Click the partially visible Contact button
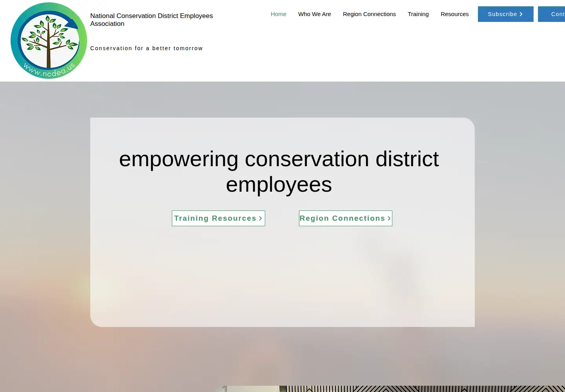This screenshot has height=392, width=565. 552,14
